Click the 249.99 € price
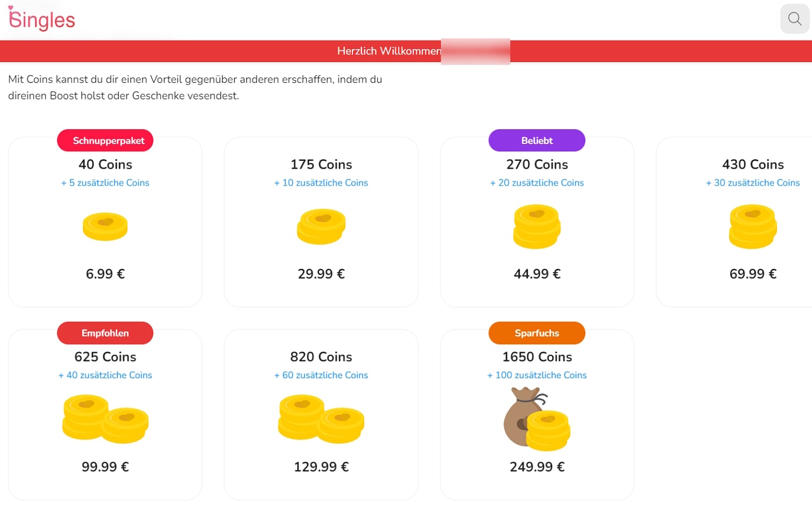The width and height of the screenshot is (812, 508). pyautogui.click(x=537, y=467)
